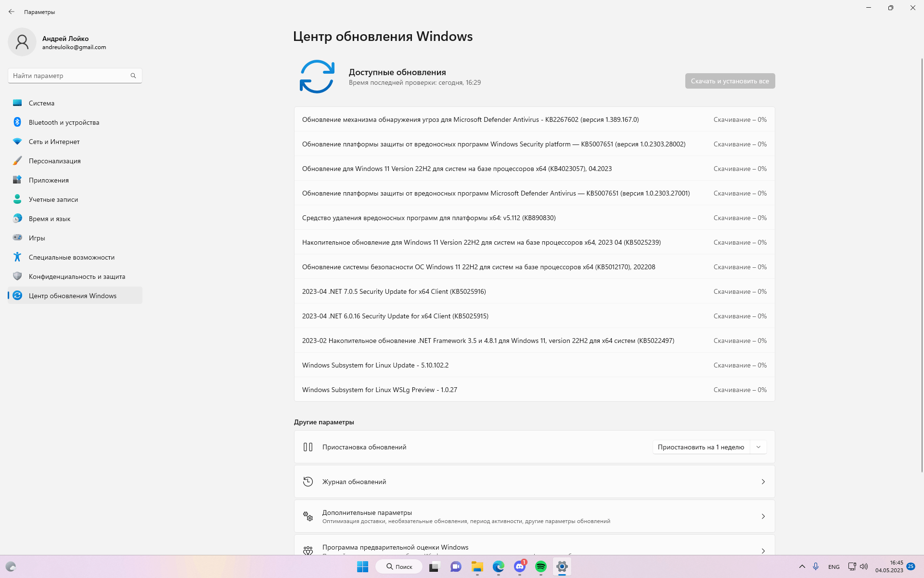This screenshot has height=578, width=924.
Task: Click the .NET 6.0.16 Security Update KB5025915 row
Action: pos(535,316)
